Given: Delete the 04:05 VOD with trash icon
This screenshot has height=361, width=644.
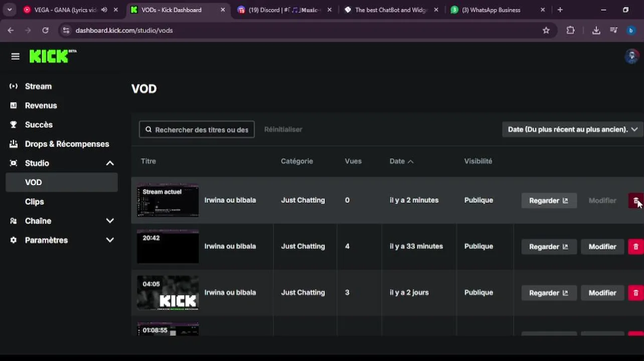Looking at the screenshot, I should (x=635, y=293).
